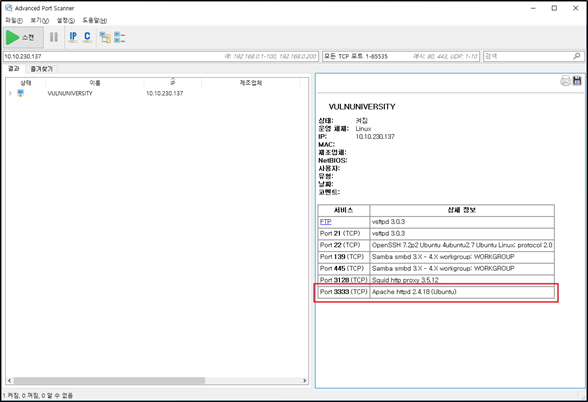
Task: Select the VULNUNIVERSITY name cell
Action: coord(70,93)
